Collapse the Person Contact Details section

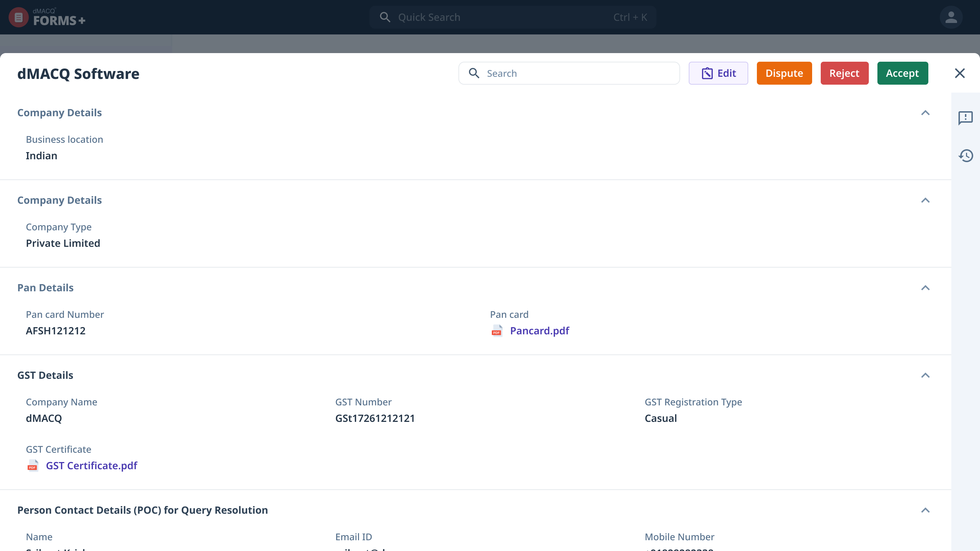[x=925, y=510]
